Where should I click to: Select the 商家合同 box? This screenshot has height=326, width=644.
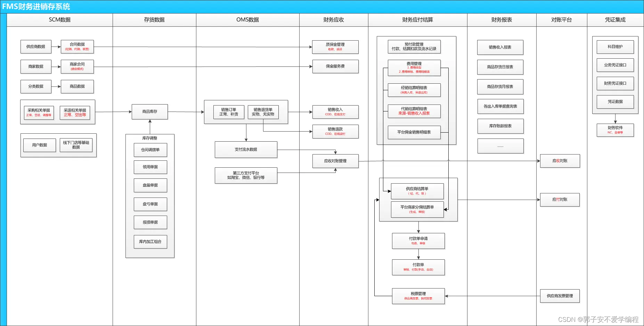(x=77, y=66)
